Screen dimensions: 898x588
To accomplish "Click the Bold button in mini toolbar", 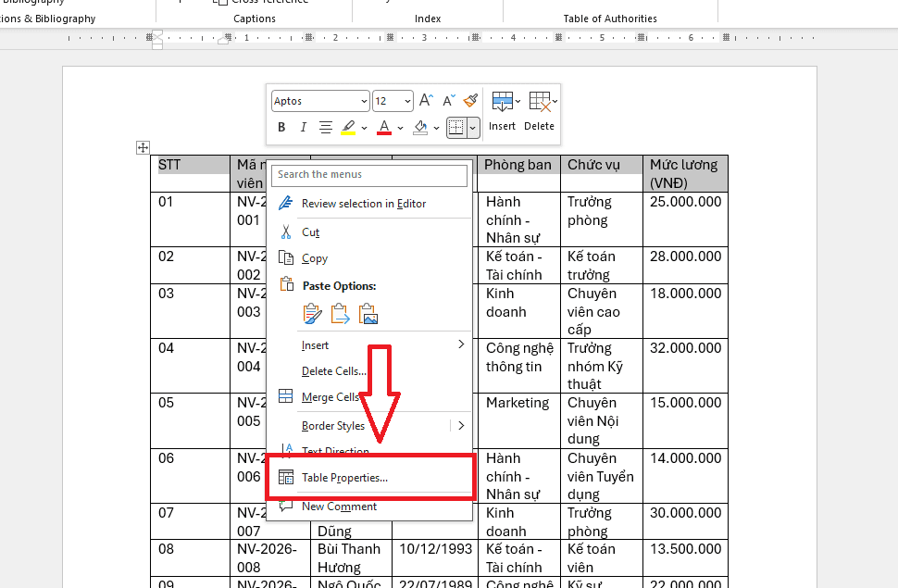I will 281,127.
